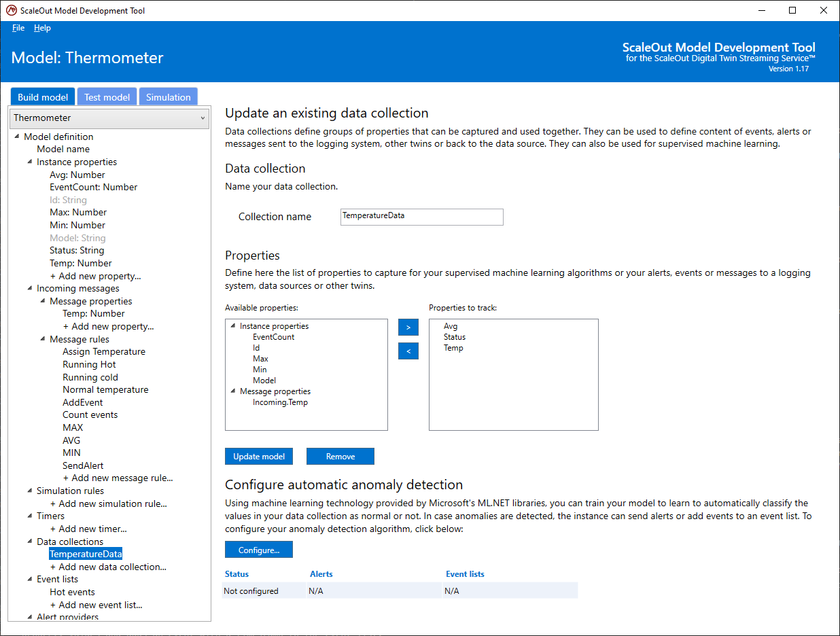840x636 pixels.
Task: Switch to the Simulation tab
Action: (169, 97)
